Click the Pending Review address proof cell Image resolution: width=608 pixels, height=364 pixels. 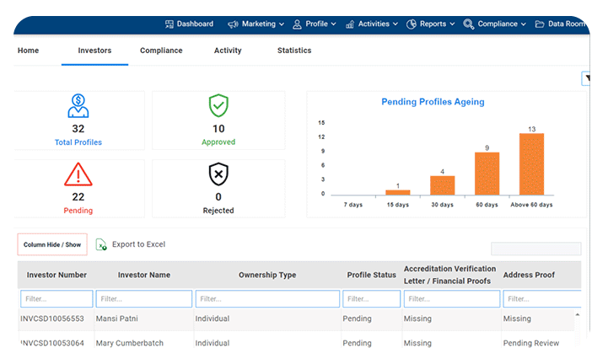(x=530, y=343)
